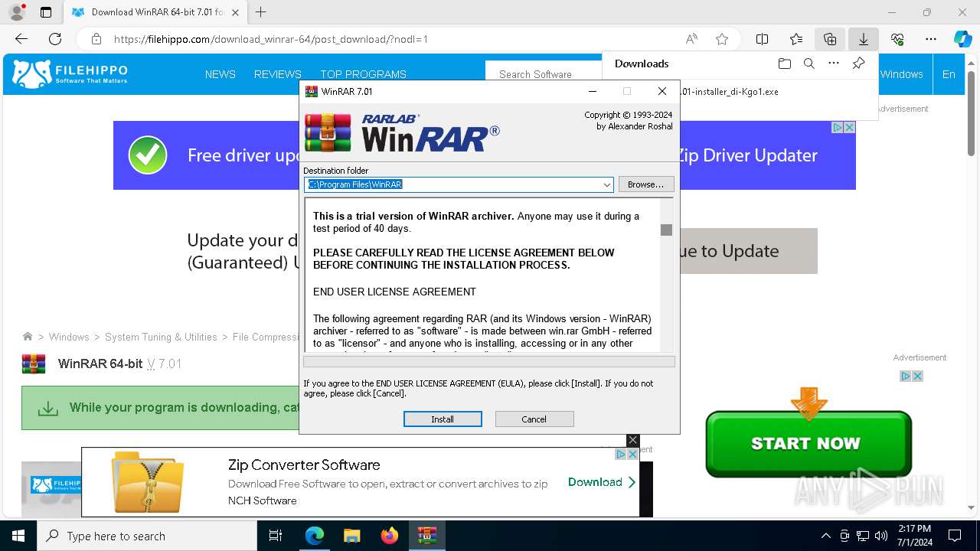The width and height of the screenshot is (980, 551).
Task: Open Windows Start menu
Action: 18,536
